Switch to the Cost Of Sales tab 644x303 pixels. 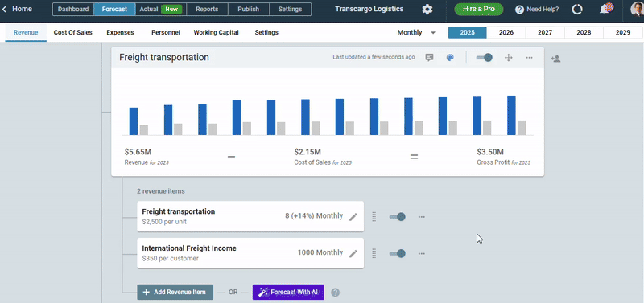[x=73, y=32]
